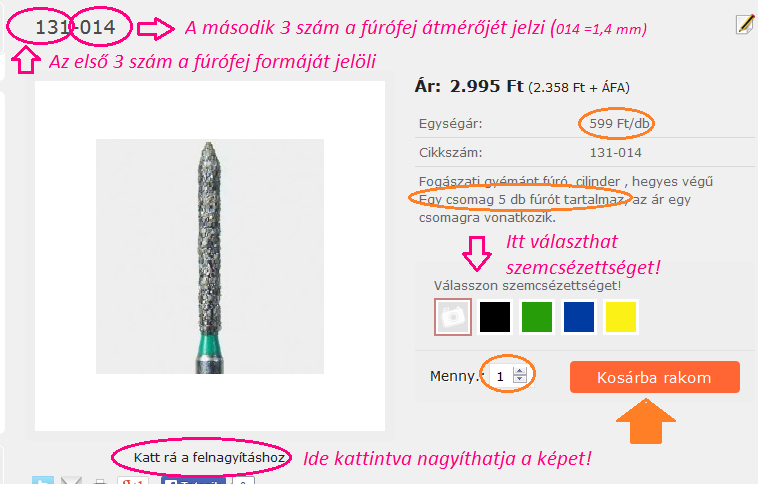The height and width of the screenshot is (484, 758).
Task: Choose the blue grit color swatch
Action: tap(579, 317)
